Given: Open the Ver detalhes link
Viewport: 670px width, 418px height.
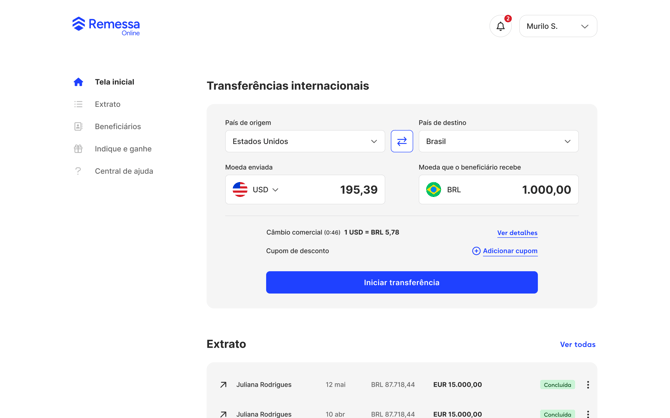Looking at the screenshot, I should point(517,233).
